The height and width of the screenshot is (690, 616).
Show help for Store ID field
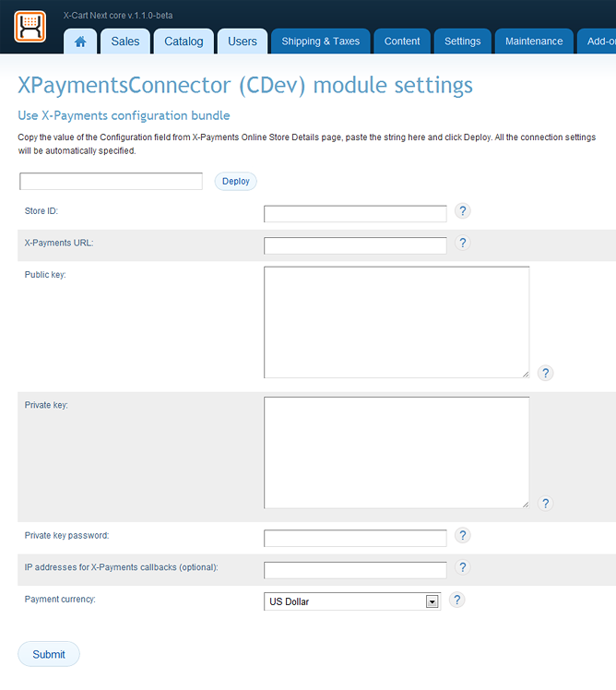462,211
